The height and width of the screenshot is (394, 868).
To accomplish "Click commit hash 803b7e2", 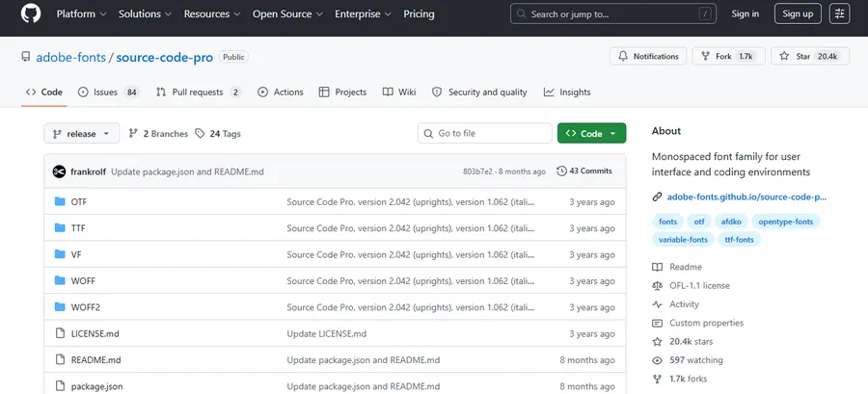I will 477,171.
